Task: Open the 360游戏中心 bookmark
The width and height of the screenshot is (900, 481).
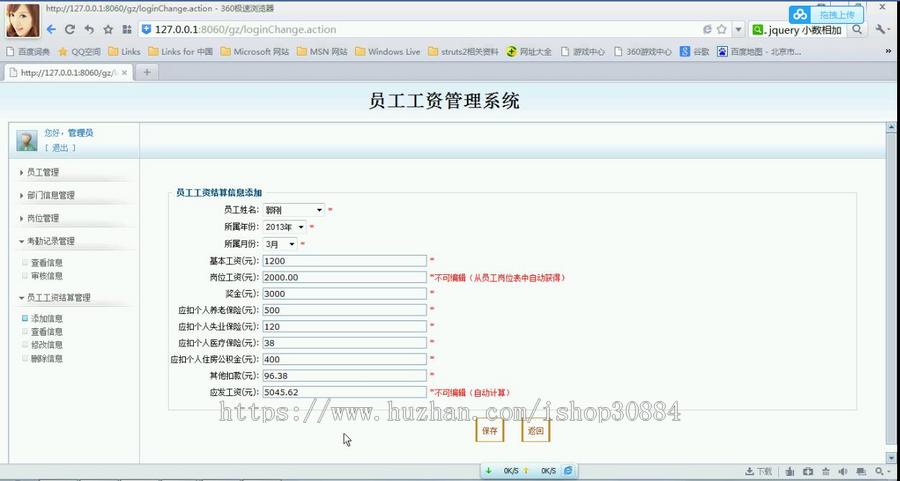Action: tap(643, 52)
